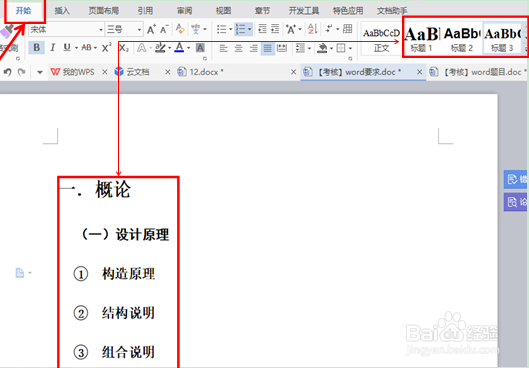Image resolution: width=529 pixels, height=368 pixels.
Task: Open the 引用 ribbon tab
Action: (145, 11)
